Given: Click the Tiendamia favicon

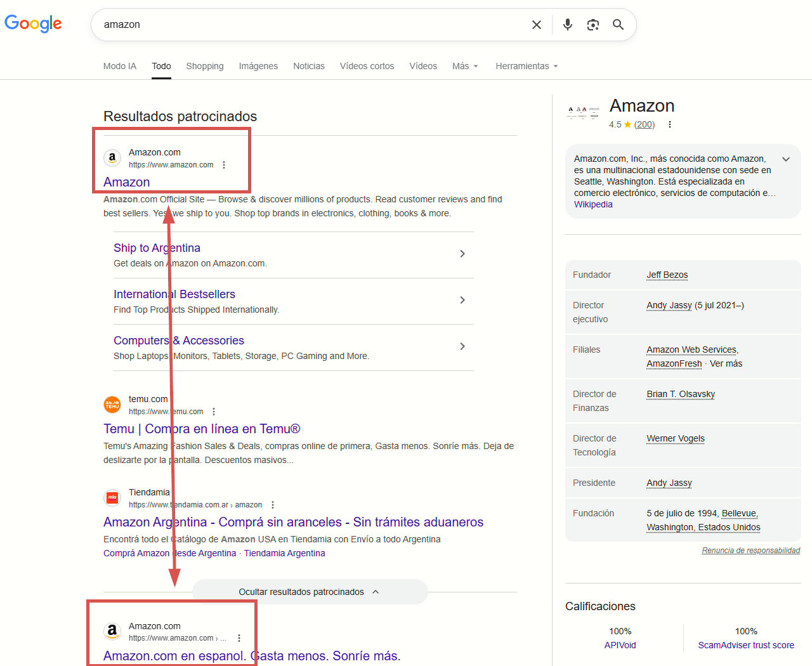Looking at the screenshot, I should point(112,497).
